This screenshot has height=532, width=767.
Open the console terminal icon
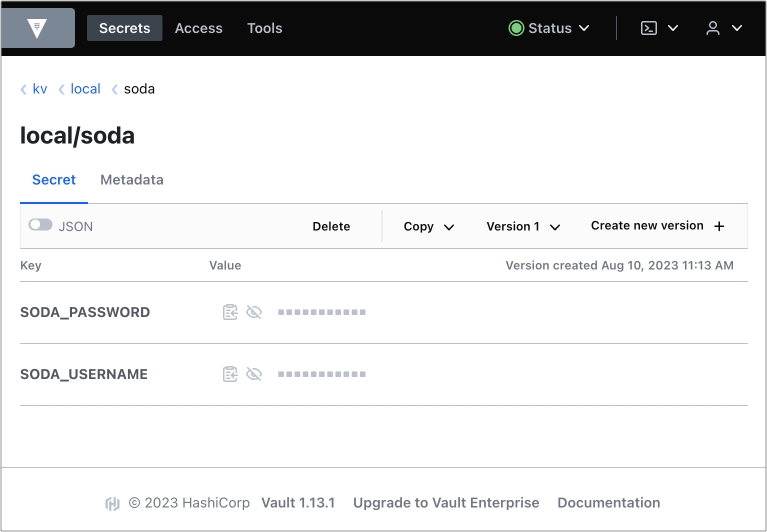click(x=649, y=28)
